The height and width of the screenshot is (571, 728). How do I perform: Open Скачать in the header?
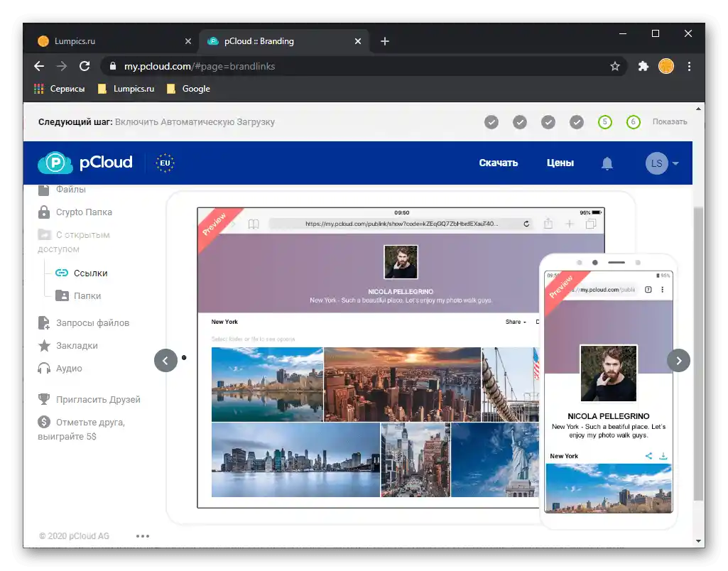pos(498,163)
